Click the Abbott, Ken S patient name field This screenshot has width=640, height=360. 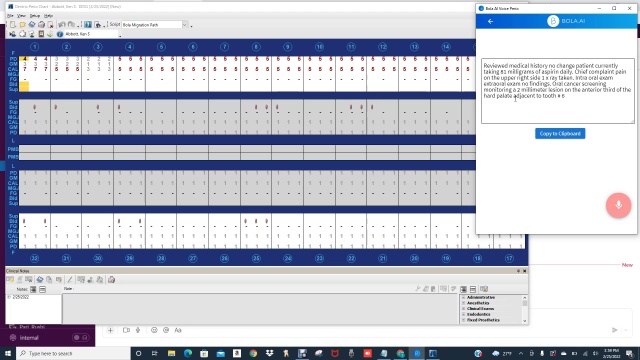point(91,34)
